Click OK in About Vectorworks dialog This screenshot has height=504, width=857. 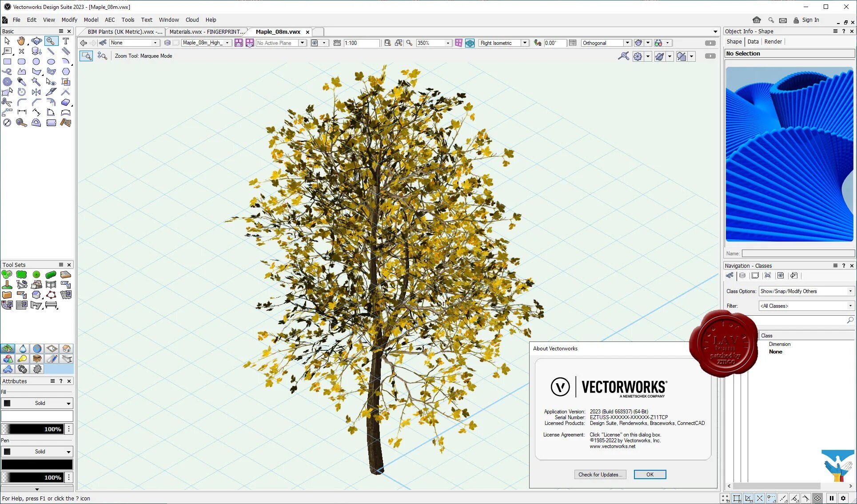tap(650, 474)
